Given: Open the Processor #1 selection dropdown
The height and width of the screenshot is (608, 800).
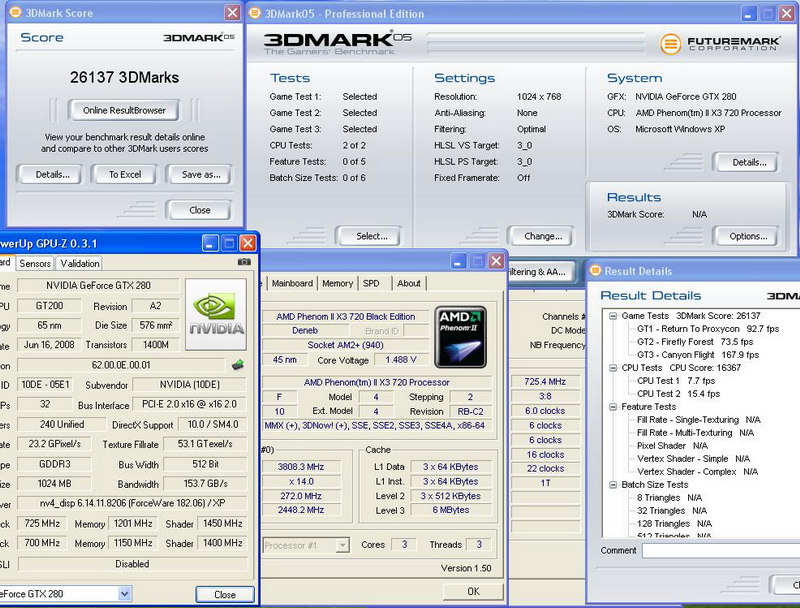Looking at the screenshot, I should [x=343, y=545].
